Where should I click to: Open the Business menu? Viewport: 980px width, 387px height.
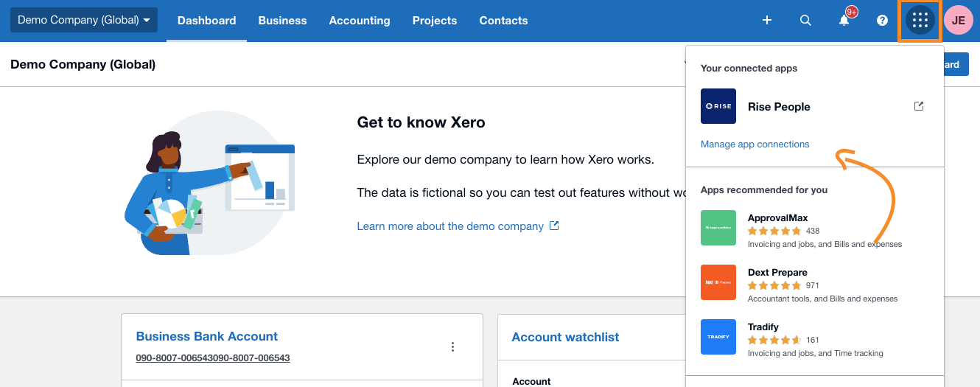282,21
